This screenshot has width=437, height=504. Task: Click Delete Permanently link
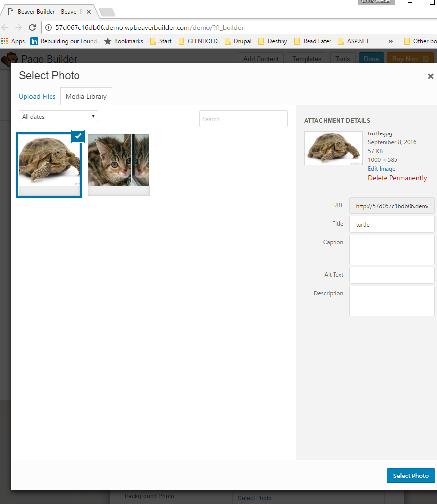coord(397,178)
